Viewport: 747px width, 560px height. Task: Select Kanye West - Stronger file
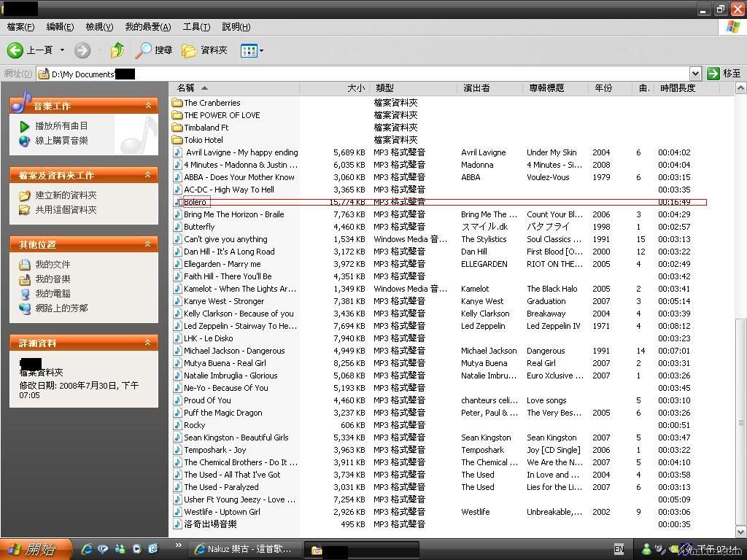tap(224, 301)
